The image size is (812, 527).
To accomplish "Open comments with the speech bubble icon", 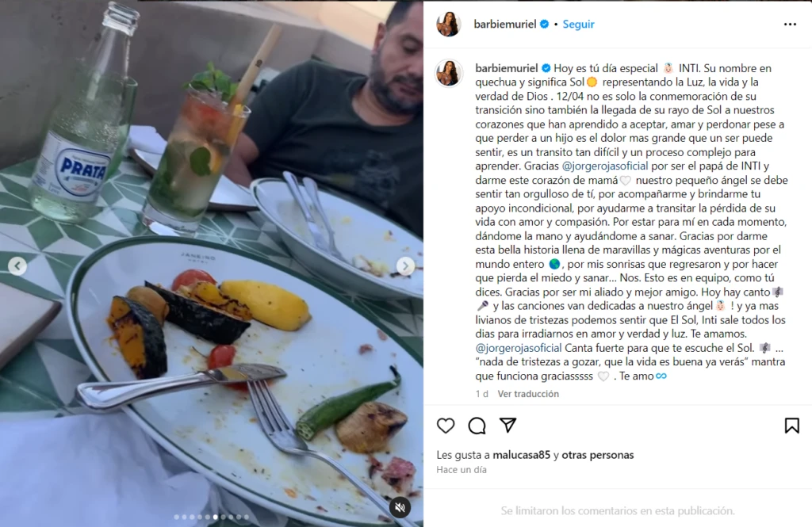I will click(477, 426).
